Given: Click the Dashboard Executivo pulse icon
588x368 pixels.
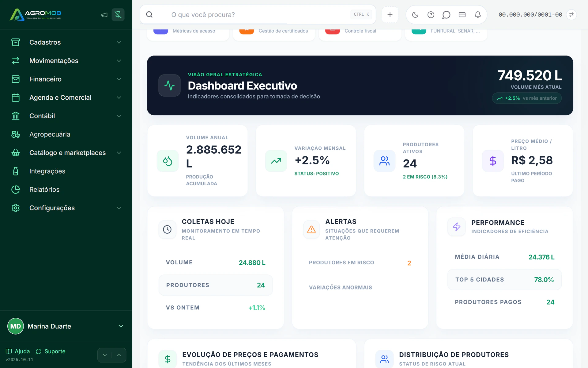Looking at the screenshot, I should click(x=169, y=85).
